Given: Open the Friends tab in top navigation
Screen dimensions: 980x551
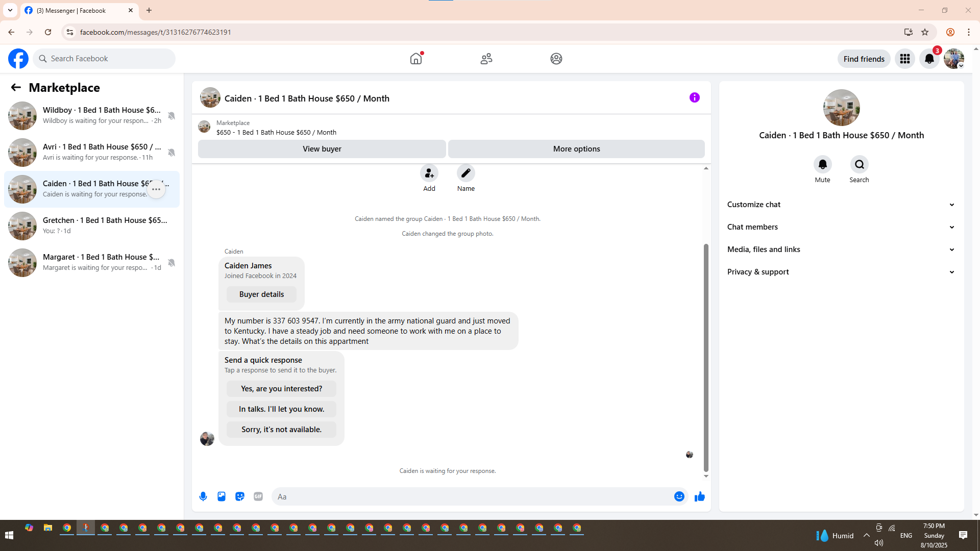Looking at the screenshot, I should 486,59.
